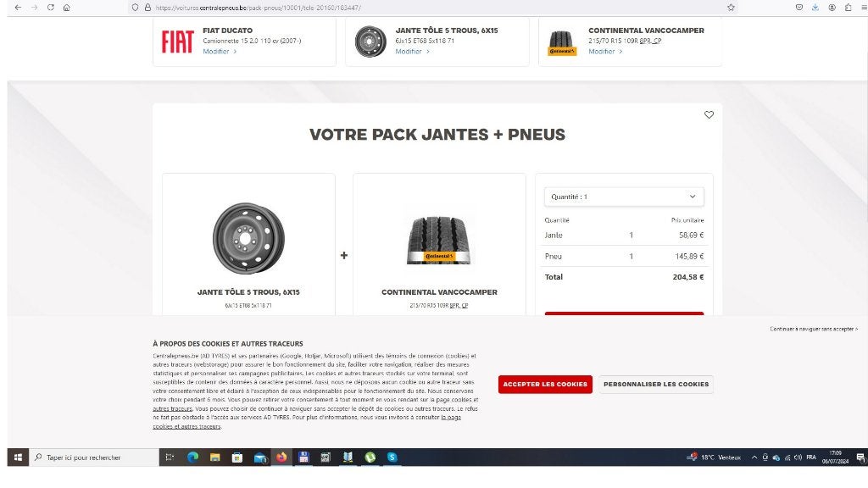868x488 pixels.
Task: Bookmark this page with the star
Action: tap(731, 8)
